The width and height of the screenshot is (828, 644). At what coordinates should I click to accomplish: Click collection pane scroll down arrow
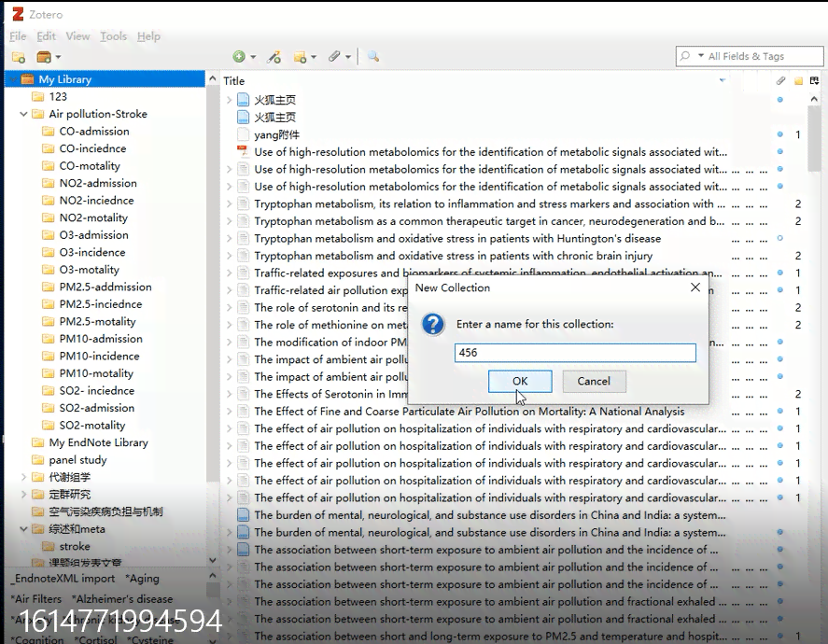[212, 560]
